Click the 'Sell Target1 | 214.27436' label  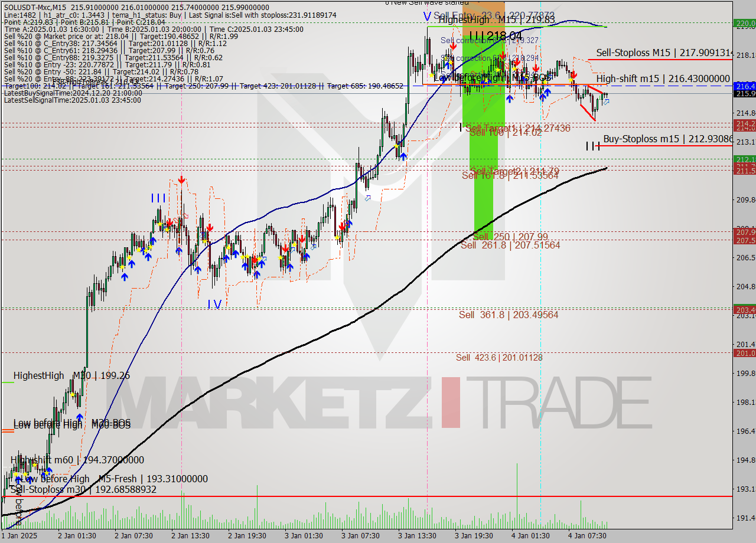[518, 128]
